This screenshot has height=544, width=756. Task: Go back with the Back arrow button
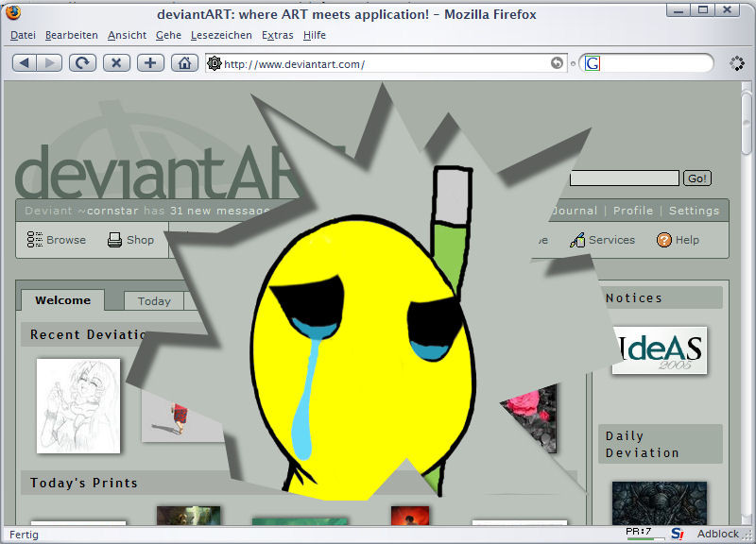pos(25,63)
